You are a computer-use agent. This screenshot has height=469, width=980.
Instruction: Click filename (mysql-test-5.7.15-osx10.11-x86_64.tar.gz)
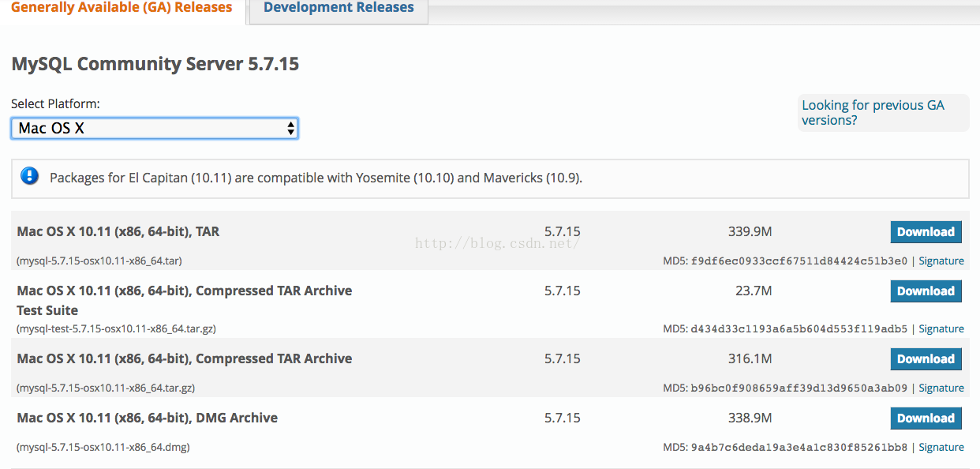pos(116,328)
